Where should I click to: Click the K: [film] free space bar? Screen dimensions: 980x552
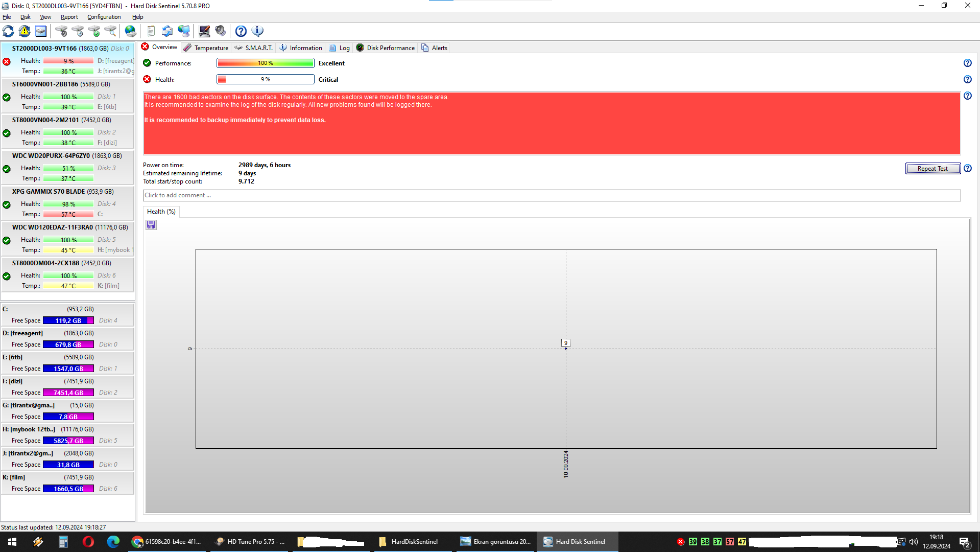click(68, 489)
